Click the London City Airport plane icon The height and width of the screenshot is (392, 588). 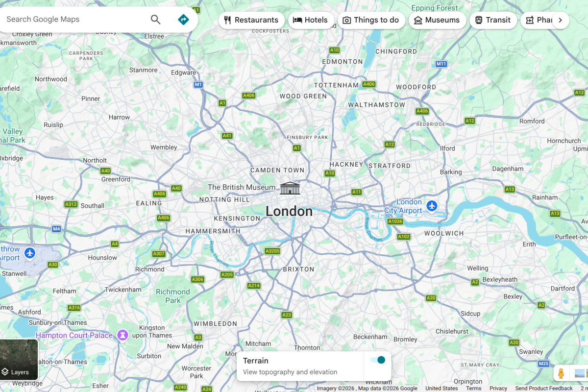click(432, 206)
